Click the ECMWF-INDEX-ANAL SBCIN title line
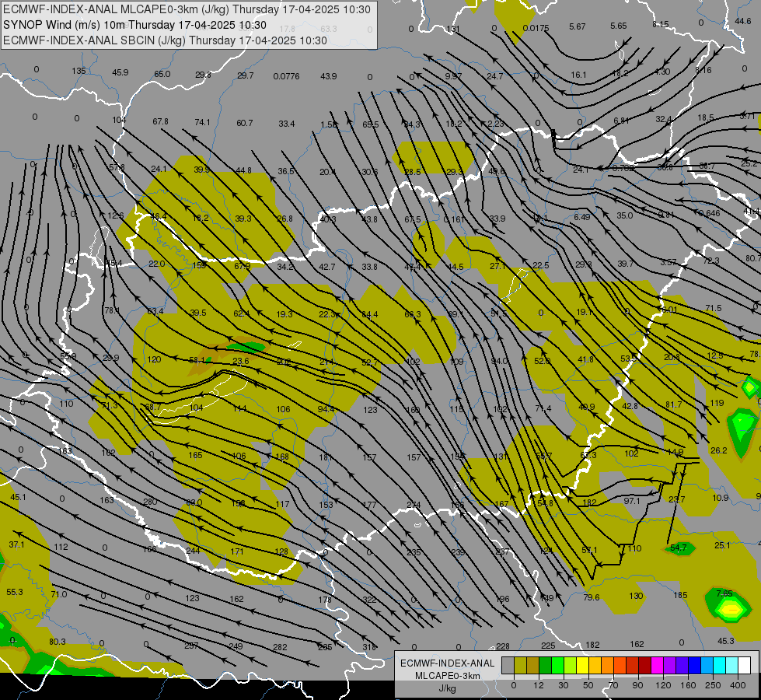761x700 pixels. click(x=165, y=40)
